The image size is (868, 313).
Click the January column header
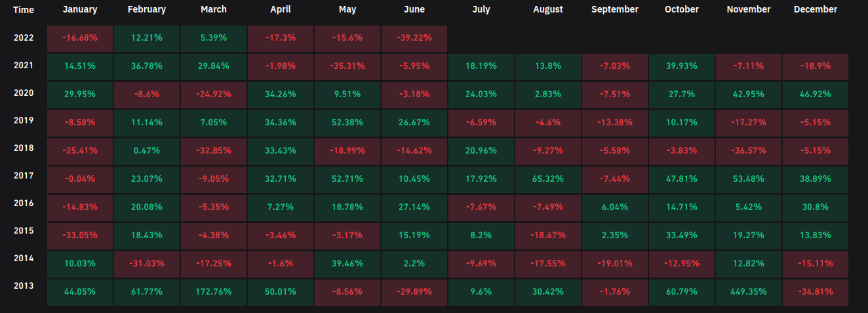(80, 10)
